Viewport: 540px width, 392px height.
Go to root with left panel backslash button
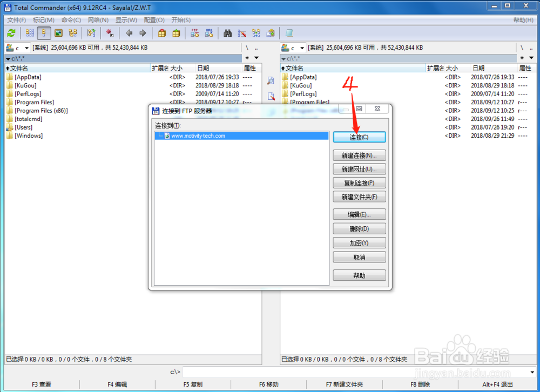pyautogui.click(x=247, y=48)
